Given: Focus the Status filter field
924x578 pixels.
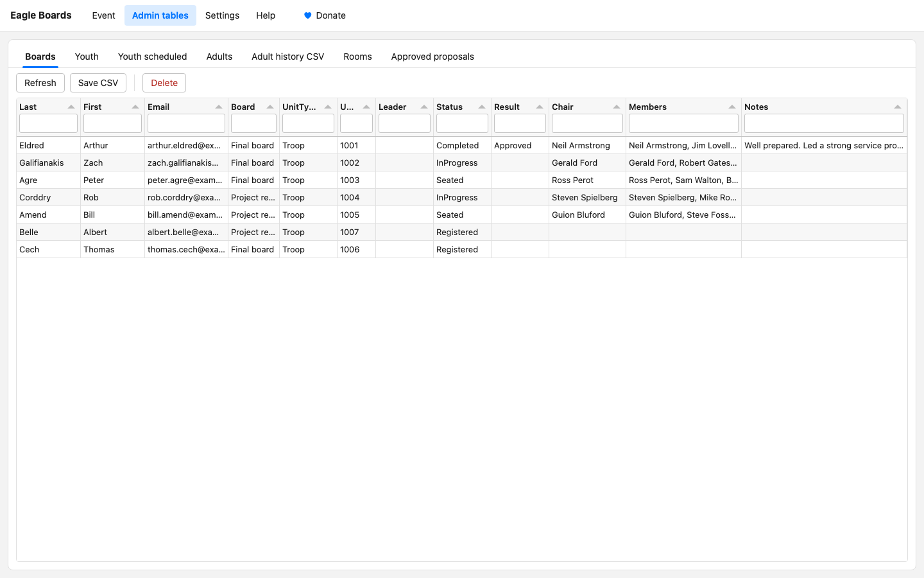Looking at the screenshot, I should [462, 123].
